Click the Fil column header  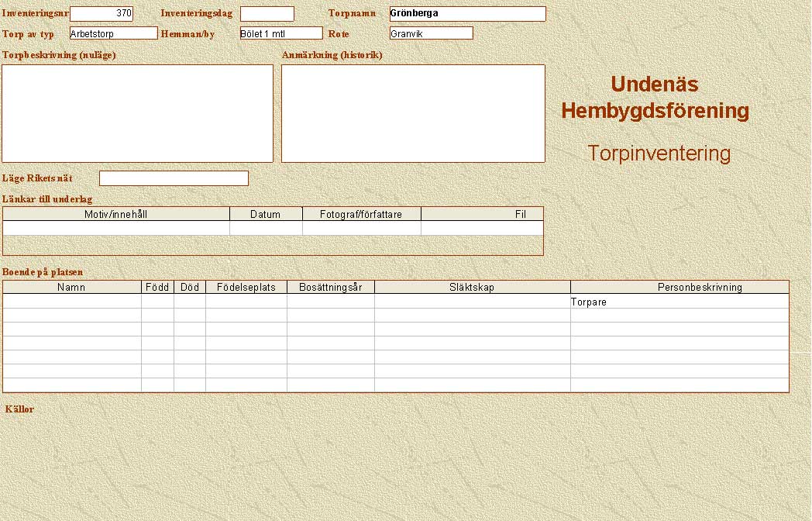(482, 214)
